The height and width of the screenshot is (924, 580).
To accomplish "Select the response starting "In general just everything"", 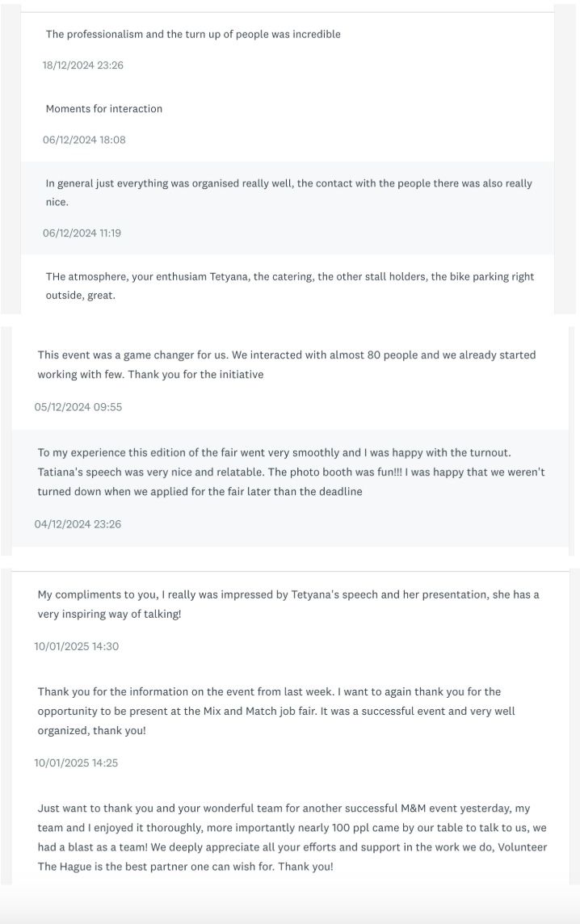I will tap(288, 192).
